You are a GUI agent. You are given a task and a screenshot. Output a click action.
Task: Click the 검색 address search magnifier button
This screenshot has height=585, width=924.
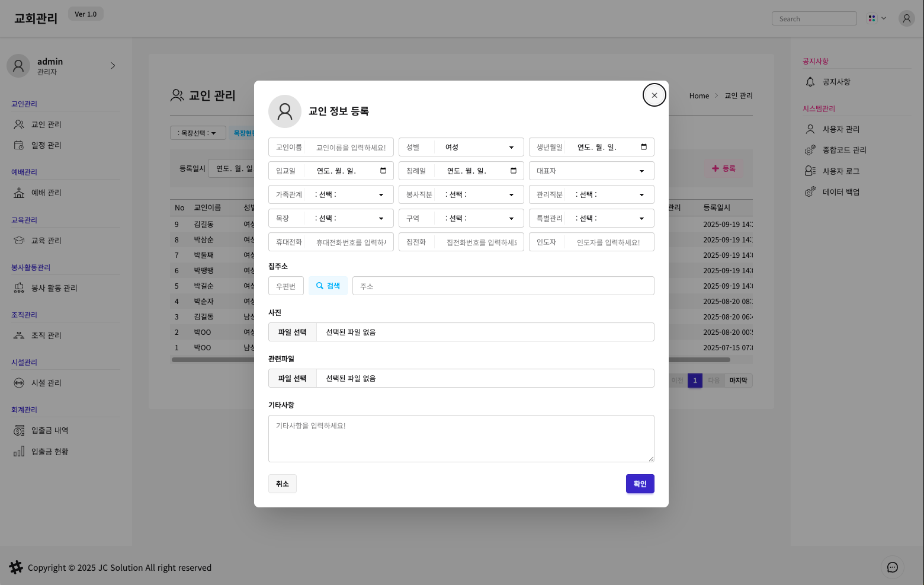(328, 286)
